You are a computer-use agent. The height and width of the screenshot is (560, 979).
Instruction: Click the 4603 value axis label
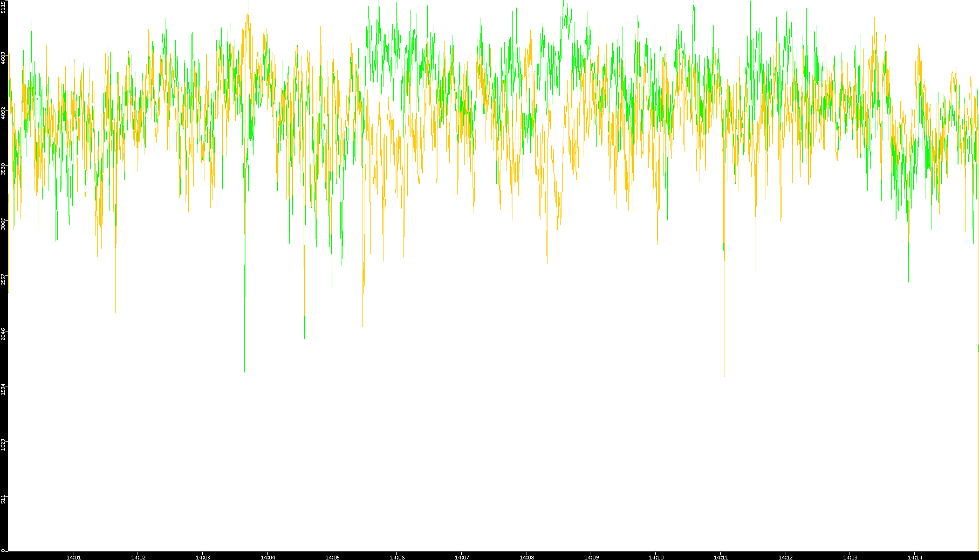point(4,58)
